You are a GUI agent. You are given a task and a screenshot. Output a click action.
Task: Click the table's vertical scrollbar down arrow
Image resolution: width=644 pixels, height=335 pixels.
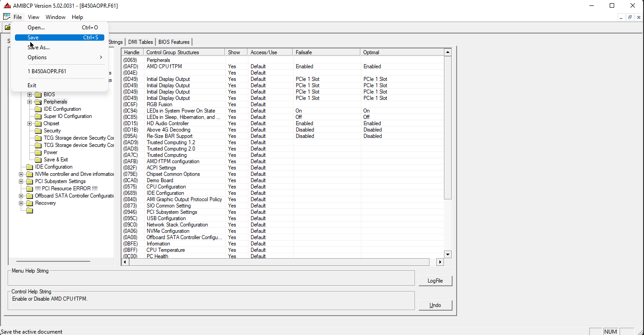[x=448, y=255]
